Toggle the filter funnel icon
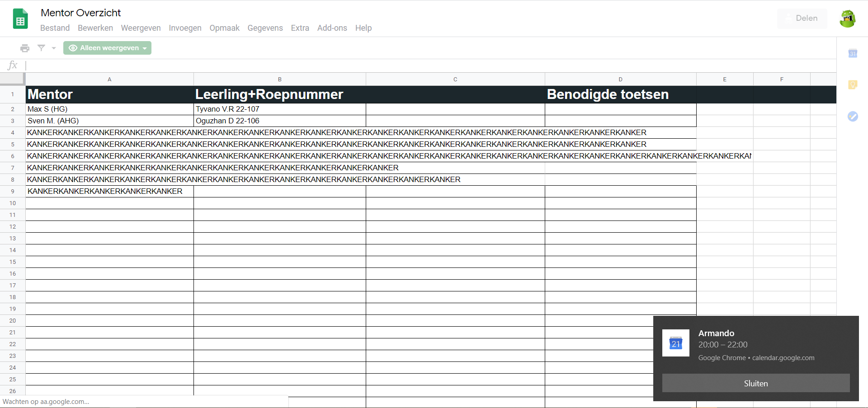 [x=41, y=48]
